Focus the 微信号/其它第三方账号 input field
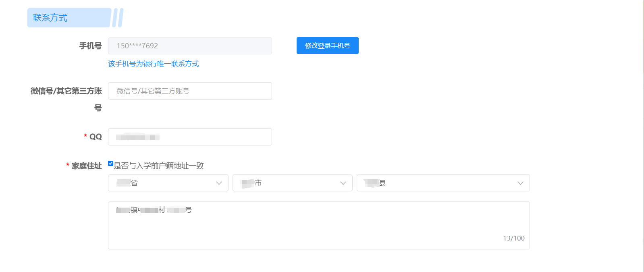This screenshot has width=644, height=272. tap(190, 91)
